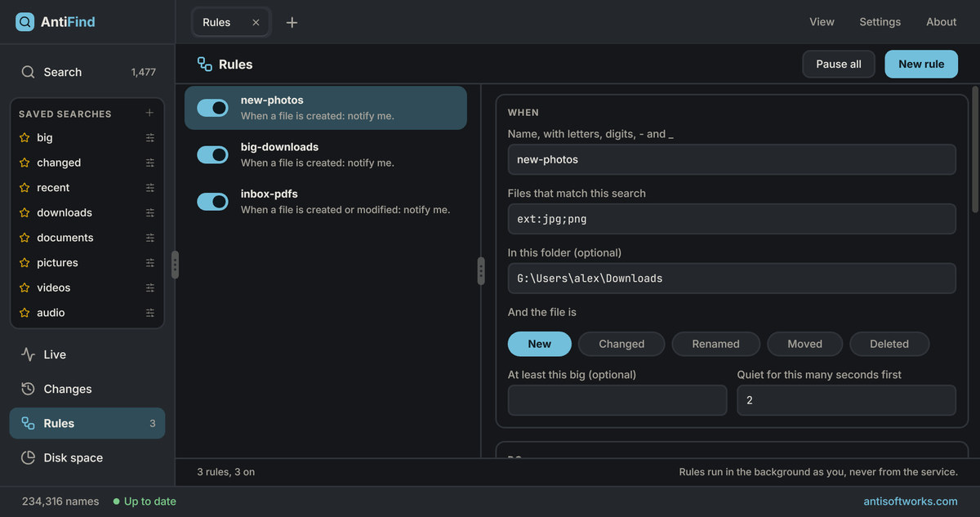Open settings sliders icon for recent search
This screenshot has height=517, width=980.
pyautogui.click(x=150, y=188)
